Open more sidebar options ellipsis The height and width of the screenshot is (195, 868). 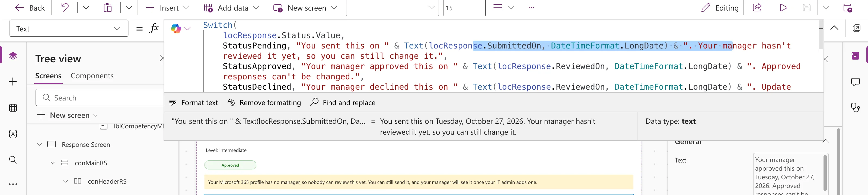13,184
